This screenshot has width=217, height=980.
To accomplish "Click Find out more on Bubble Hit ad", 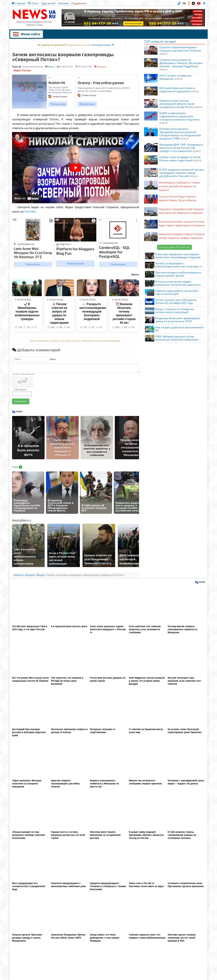I will (58, 104).
